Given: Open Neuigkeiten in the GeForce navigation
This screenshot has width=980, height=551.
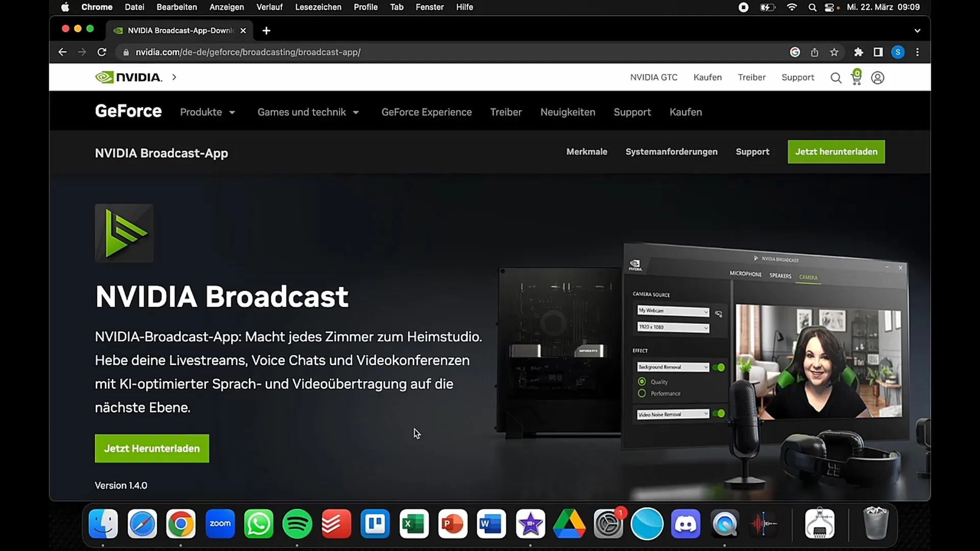Looking at the screenshot, I should click(568, 112).
